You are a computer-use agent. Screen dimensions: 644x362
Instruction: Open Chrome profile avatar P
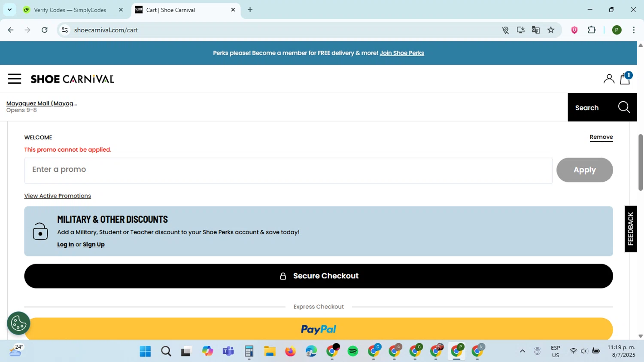[617, 30]
